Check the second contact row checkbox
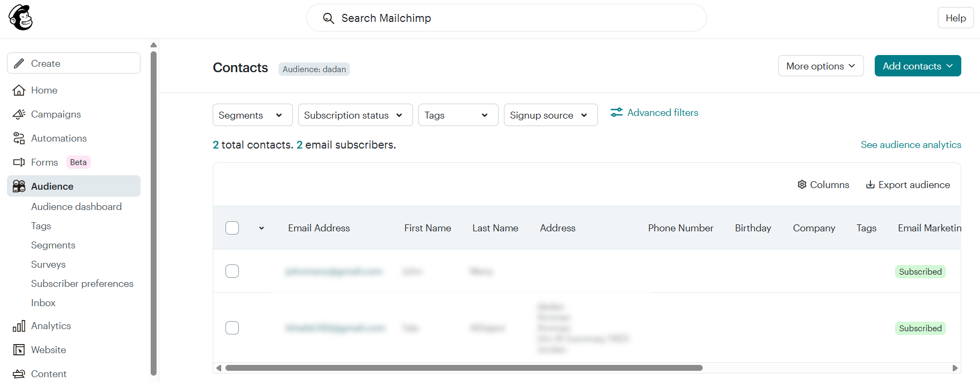The image size is (980, 382). 232,328
